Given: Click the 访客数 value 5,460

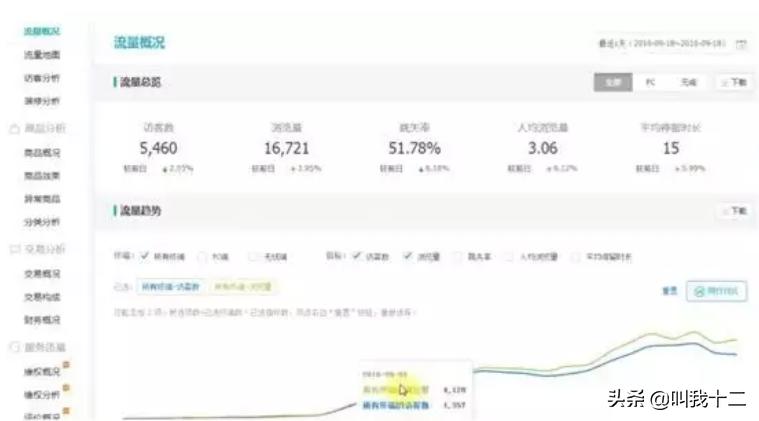Looking at the screenshot, I should pyautogui.click(x=158, y=148).
